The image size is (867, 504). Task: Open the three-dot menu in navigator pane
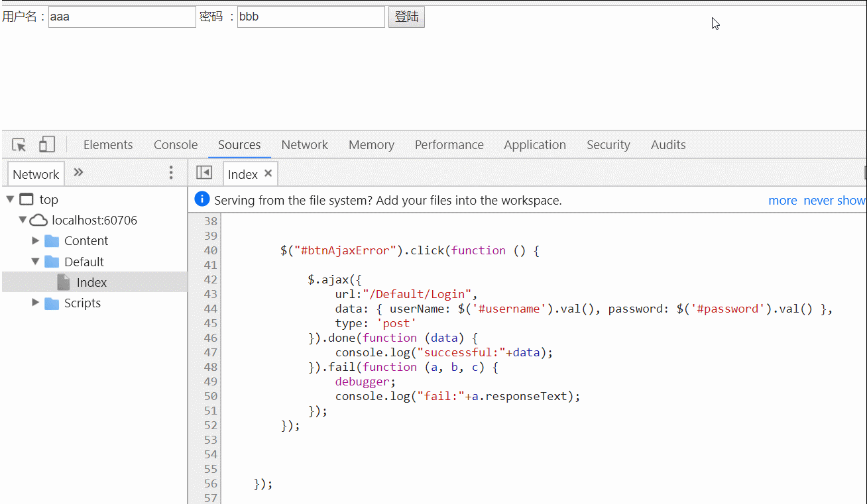tap(171, 173)
